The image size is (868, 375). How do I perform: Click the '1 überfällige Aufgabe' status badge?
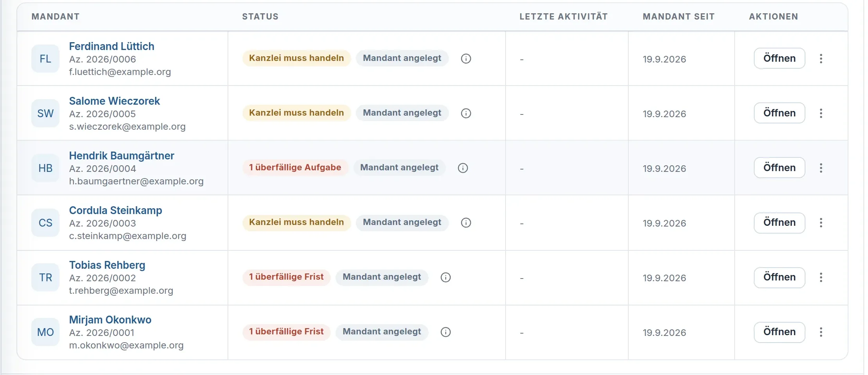(x=295, y=168)
